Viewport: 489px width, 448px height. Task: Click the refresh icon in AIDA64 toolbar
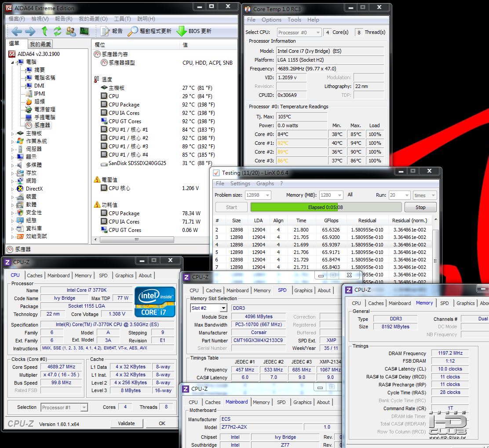tap(57, 31)
